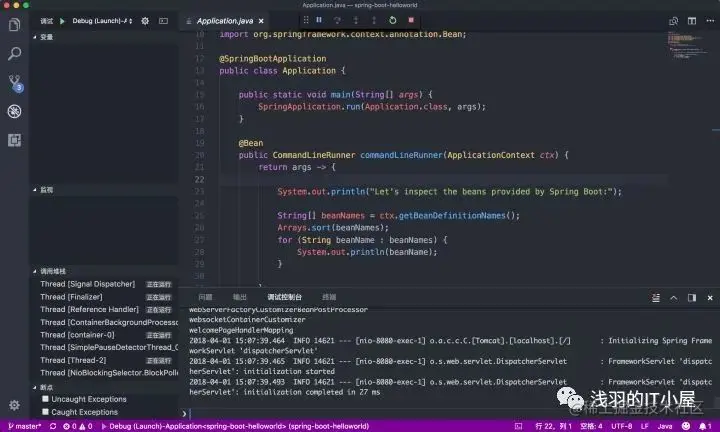Split the editor layout

click(692, 21)
